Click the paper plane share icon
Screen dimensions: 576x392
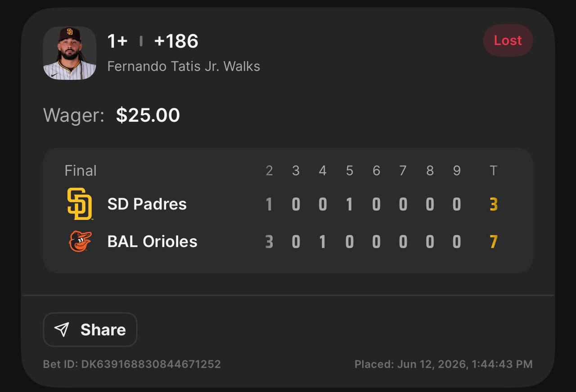pyautogui.click(x=62, y=330)
